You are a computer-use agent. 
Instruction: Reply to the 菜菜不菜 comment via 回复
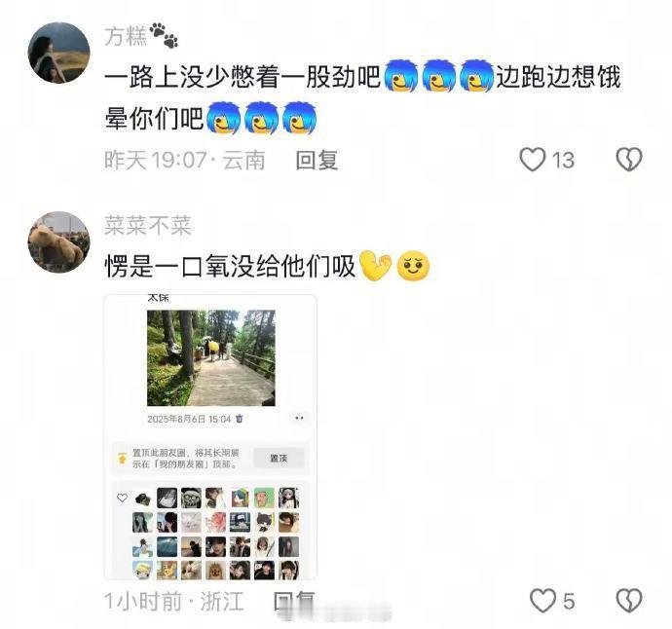click(294, 601)
